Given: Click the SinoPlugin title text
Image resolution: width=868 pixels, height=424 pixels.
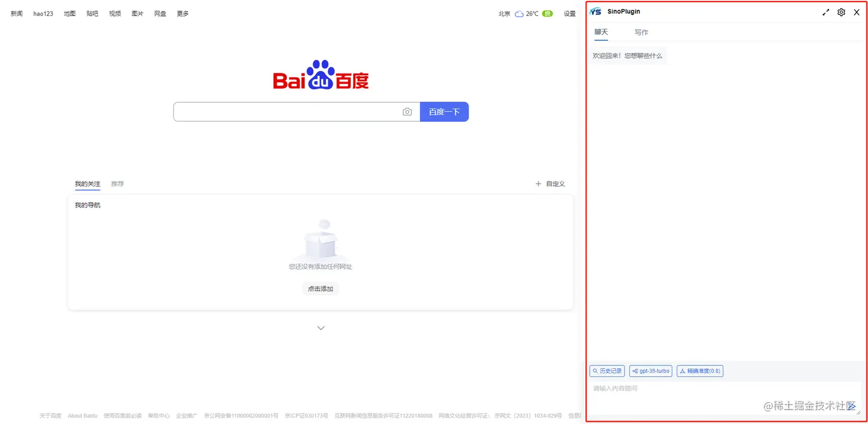Looking at the screenshot, I should point(623,11).
